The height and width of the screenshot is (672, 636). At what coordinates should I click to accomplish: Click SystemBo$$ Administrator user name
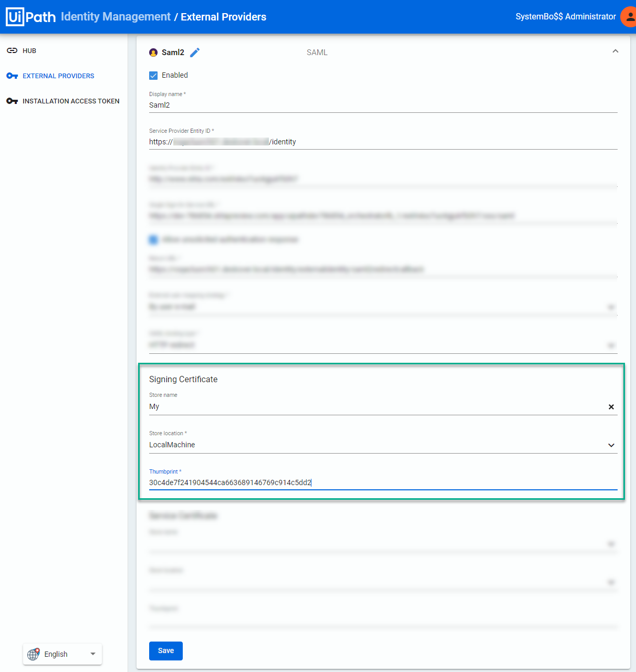click(x=566, y=17)
